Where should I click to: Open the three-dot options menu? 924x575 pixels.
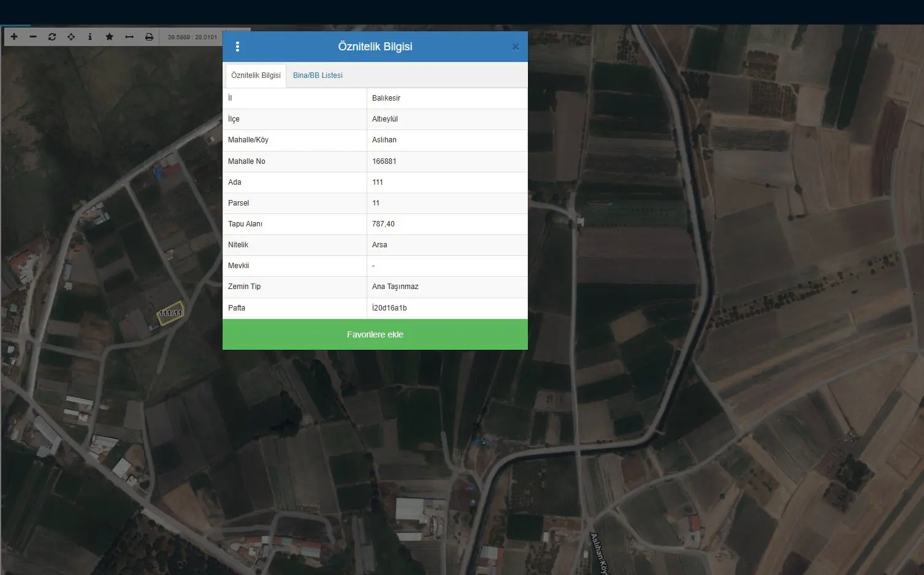pyautogui.click(x=237, y=47)
